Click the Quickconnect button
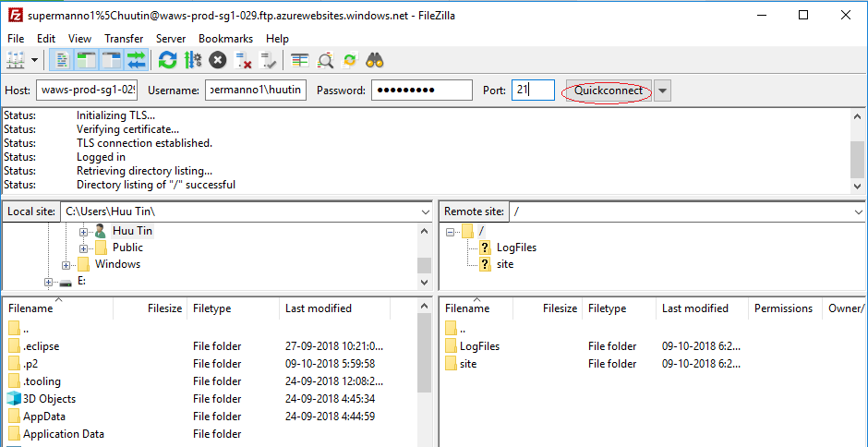Viewport: 868px width, 447px height. 608,91
